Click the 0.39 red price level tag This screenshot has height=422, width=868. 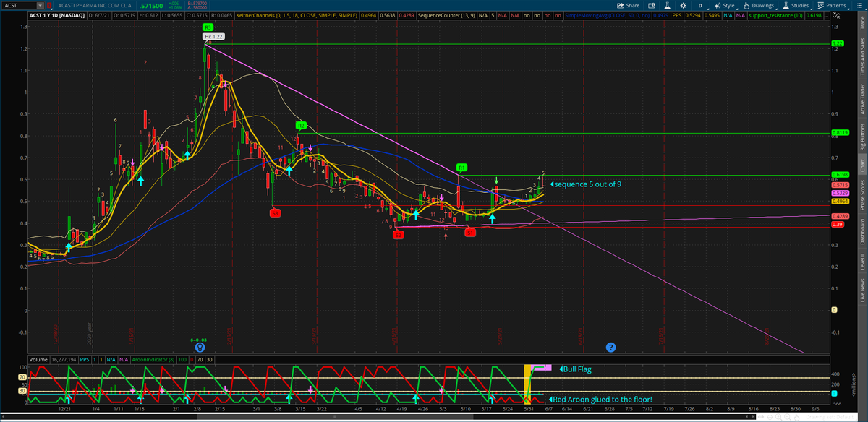point(837,224)
